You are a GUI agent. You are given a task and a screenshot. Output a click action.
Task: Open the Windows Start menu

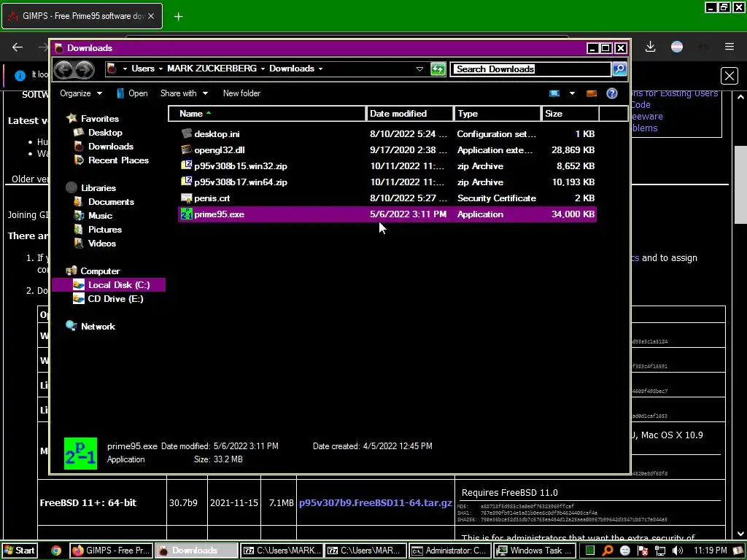[19, 551]
